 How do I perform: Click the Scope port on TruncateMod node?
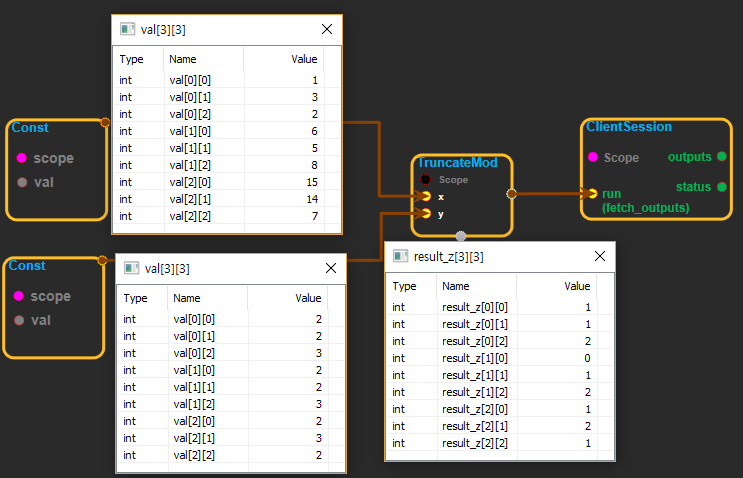click(x=426, y=180)
